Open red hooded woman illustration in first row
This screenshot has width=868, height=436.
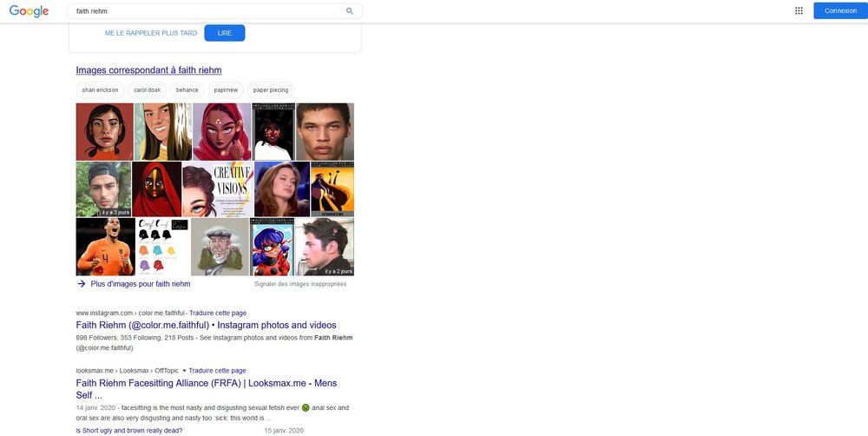pos(222,132)
